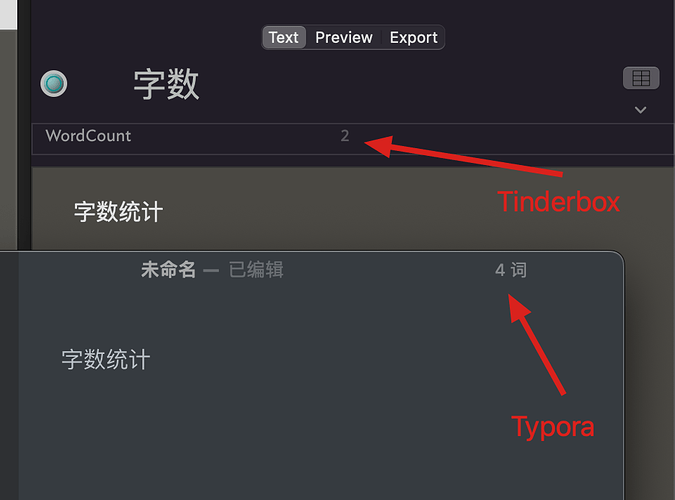Image resolution: width=675 pixels, height=500 pixels.
Task: Click the 已编辑 edited status label
Action: [256, 270]
